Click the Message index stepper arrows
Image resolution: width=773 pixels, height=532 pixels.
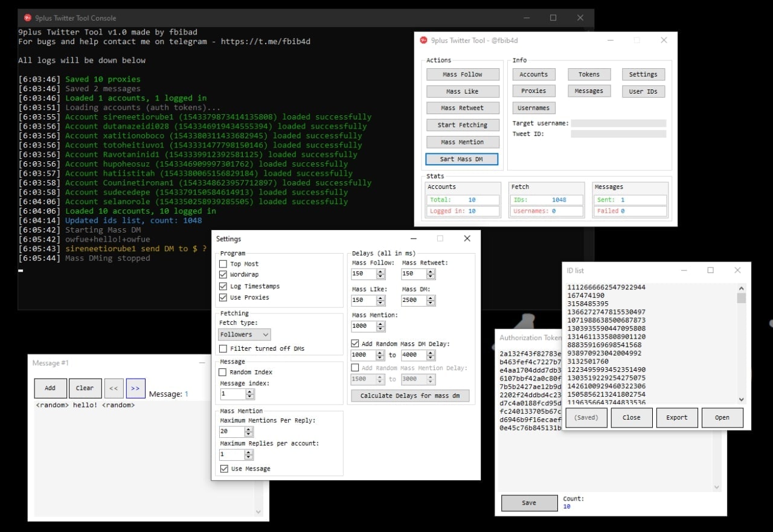250,394
